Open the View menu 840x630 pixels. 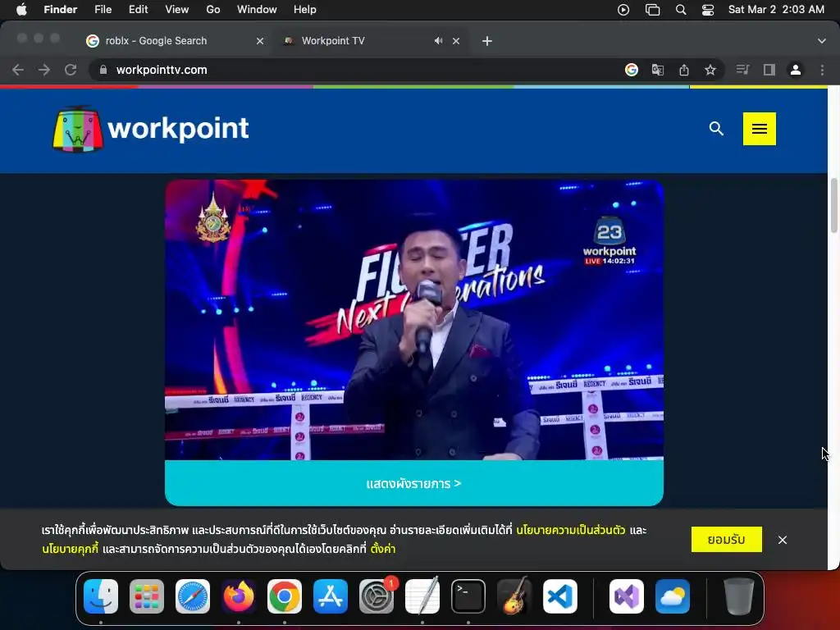177,10
